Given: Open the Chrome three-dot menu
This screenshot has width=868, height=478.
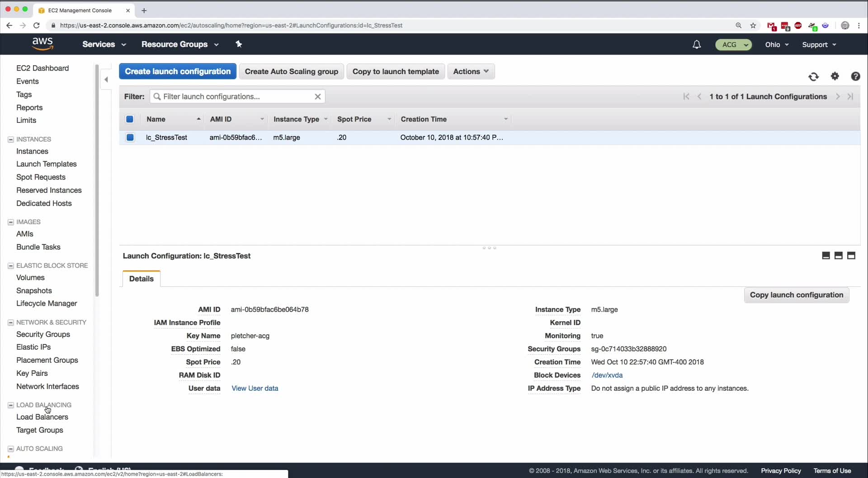Looking at the screenshot, I should (859, 25).
